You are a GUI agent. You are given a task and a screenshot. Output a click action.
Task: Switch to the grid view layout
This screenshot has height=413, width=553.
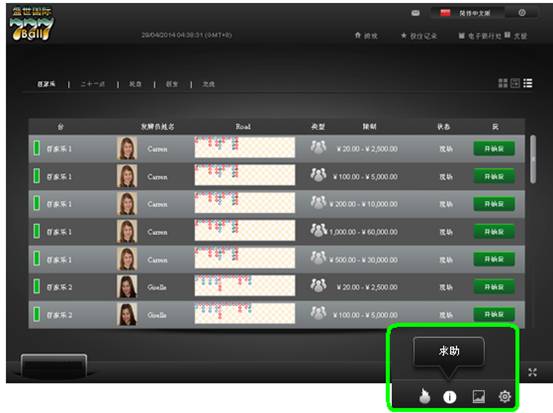click(503, 83)
